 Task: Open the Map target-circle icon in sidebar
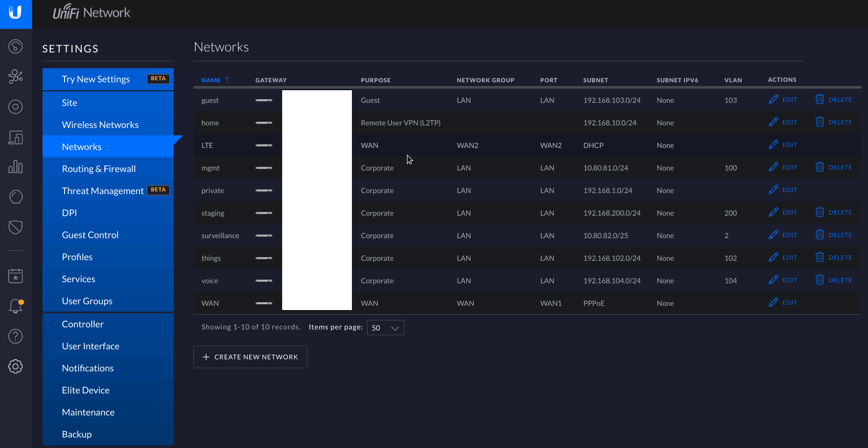(16, 107)
